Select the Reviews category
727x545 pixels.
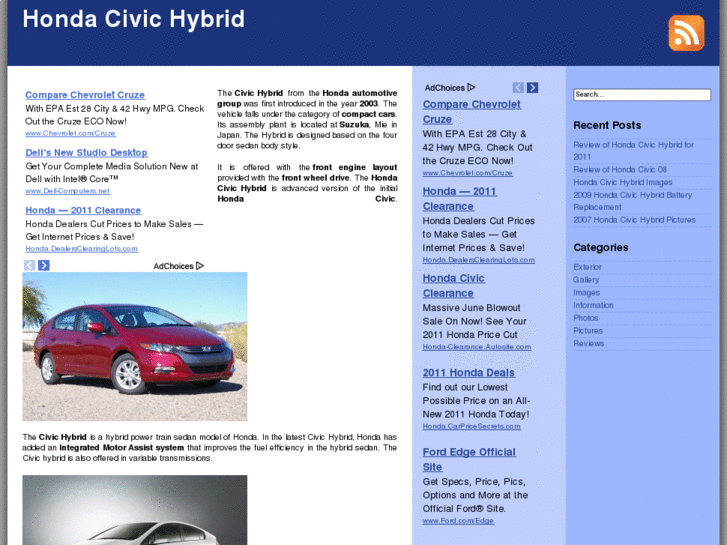point(589,344)
